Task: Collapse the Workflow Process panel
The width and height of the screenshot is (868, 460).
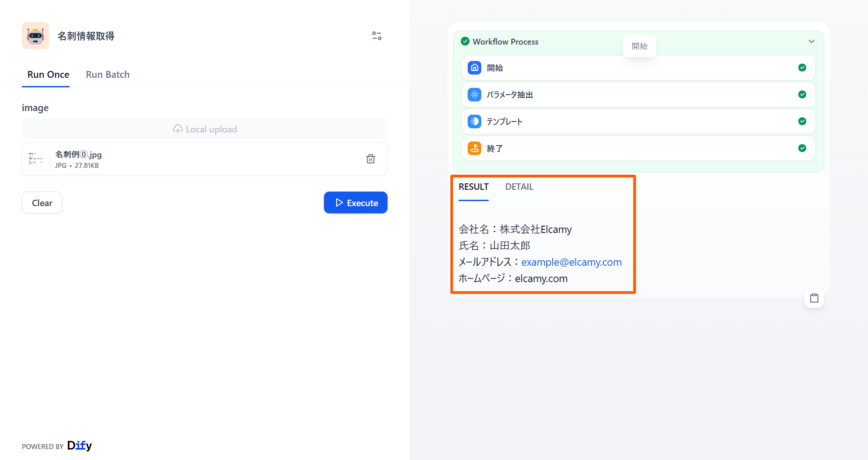Action: coord(812,41)
